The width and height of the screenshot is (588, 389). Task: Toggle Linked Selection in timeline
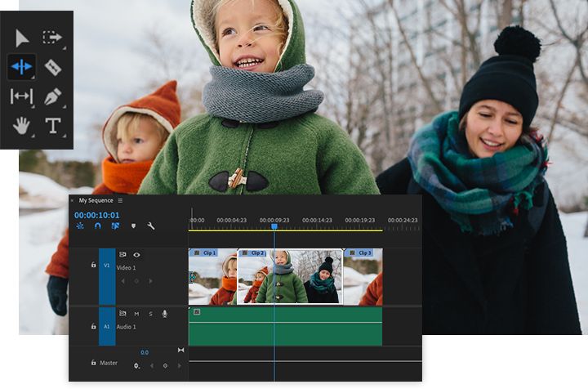point(115,226)
